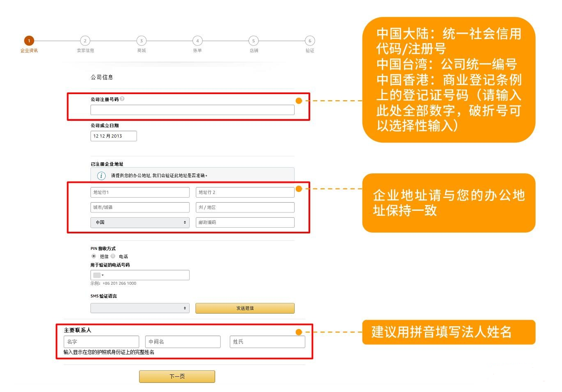Click the help icon beside 公司注册号码
This screenshot has height=392, width=562.
pyautogui.click(x=122, y=99)
